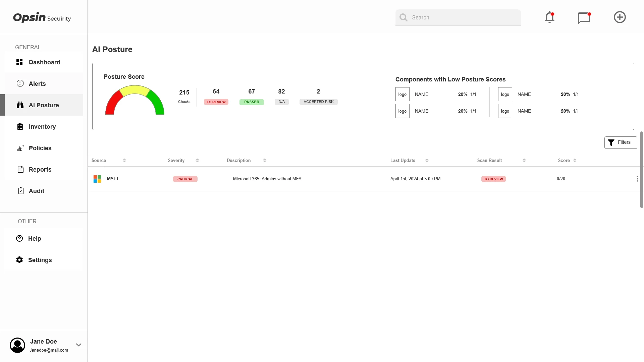The height and width of the screenshot is (362, 644).
Task: Click Jane Doe's avatar picture
Action: (x=17, y=345)
